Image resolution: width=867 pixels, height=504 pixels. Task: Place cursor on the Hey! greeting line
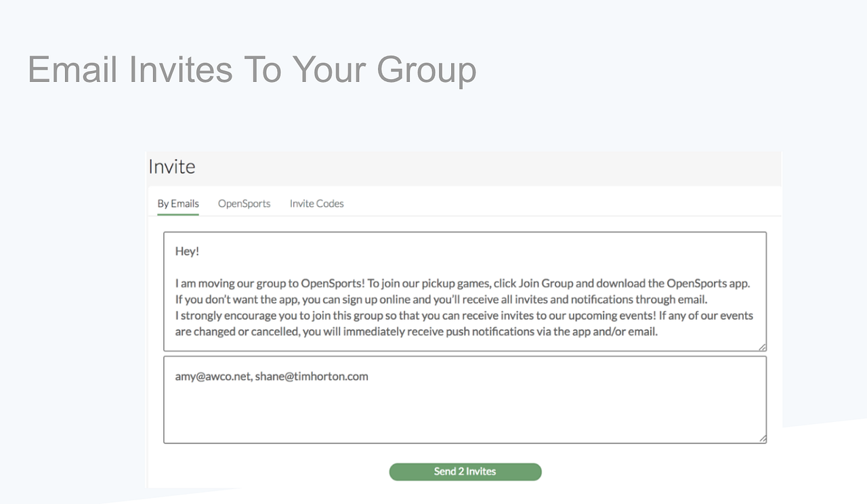coord(187,251)
